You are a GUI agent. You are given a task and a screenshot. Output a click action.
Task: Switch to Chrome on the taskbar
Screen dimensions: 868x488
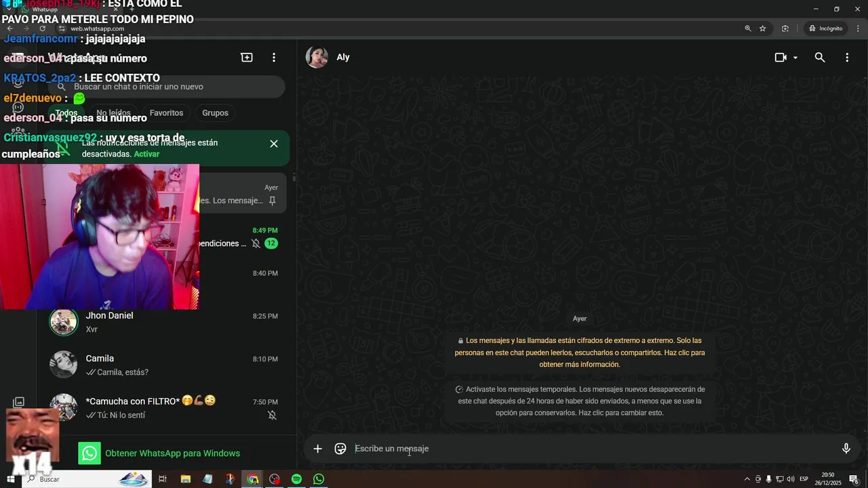[252, 479]
